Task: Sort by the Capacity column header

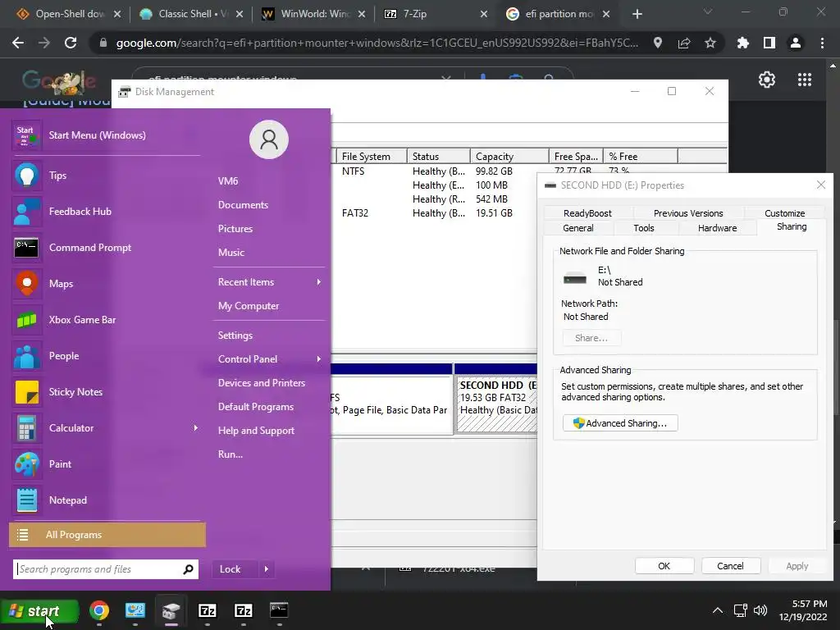Action: tap(509, 157)
